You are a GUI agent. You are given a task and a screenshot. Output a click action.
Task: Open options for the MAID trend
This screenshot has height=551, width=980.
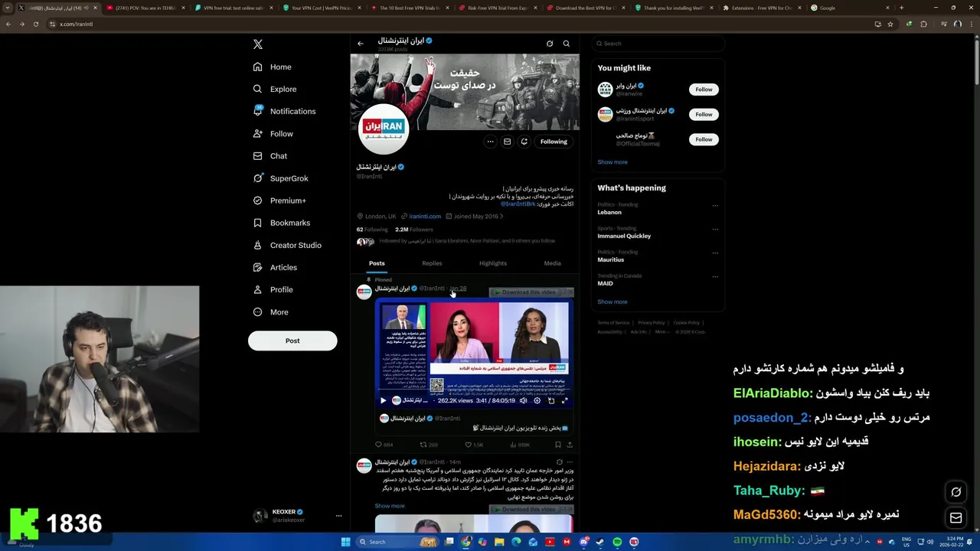point(715,277)
